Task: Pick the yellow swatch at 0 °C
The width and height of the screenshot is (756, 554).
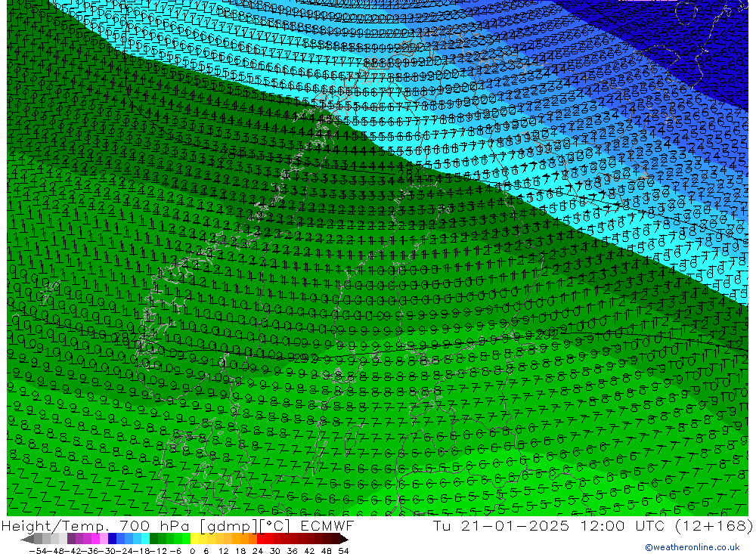Action: (x=194, y=539)
